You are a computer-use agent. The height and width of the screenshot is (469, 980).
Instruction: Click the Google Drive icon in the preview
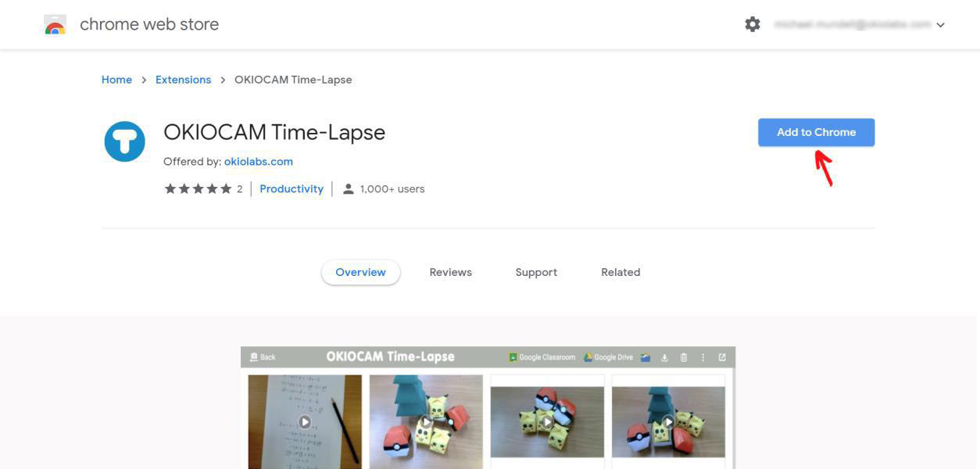coord(588,357)
